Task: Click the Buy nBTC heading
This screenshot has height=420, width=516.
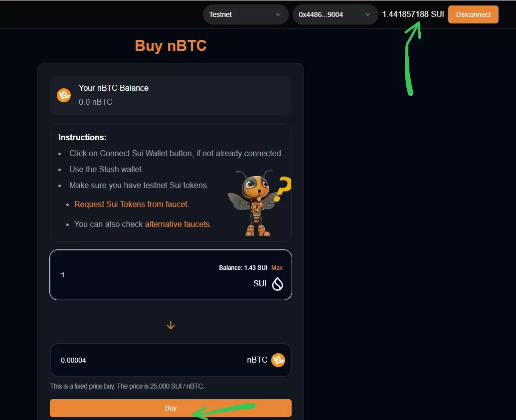Action: 171,45
